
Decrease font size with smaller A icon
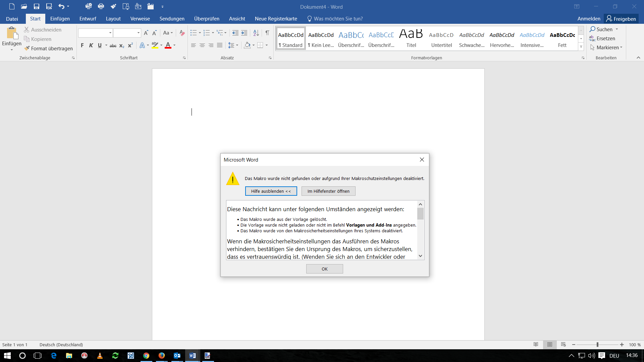click(154, 33)
